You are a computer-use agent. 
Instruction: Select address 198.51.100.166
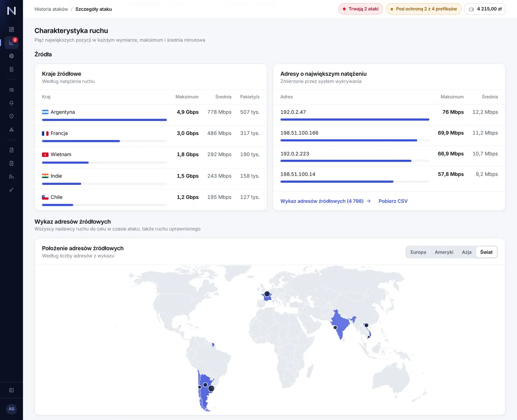pos(299,133)
